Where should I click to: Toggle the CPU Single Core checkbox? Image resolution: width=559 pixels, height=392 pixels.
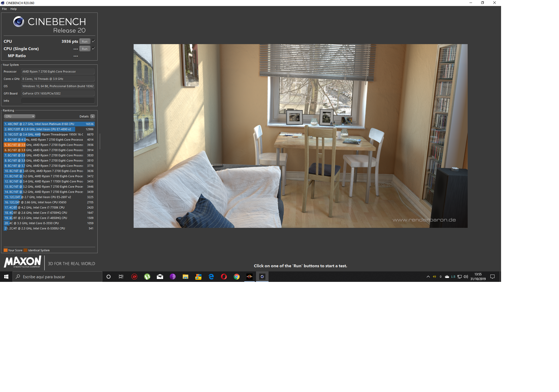point(93,49)
